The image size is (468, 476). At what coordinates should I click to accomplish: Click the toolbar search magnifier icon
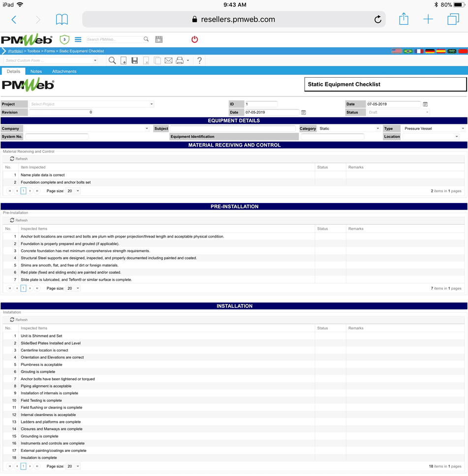[x=112, y=60]
